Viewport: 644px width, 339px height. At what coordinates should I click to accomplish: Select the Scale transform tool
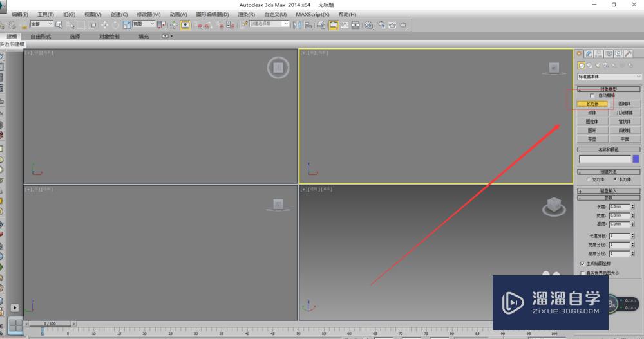[127, 25]
